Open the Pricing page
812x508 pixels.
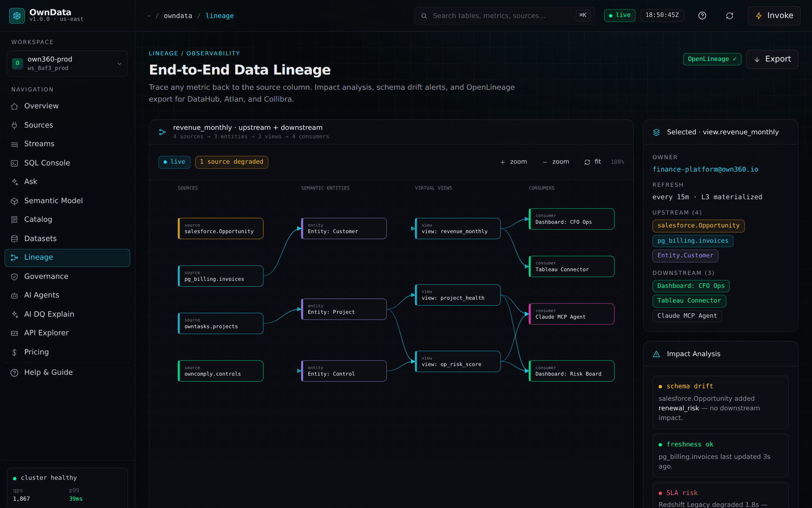(67, 352)
